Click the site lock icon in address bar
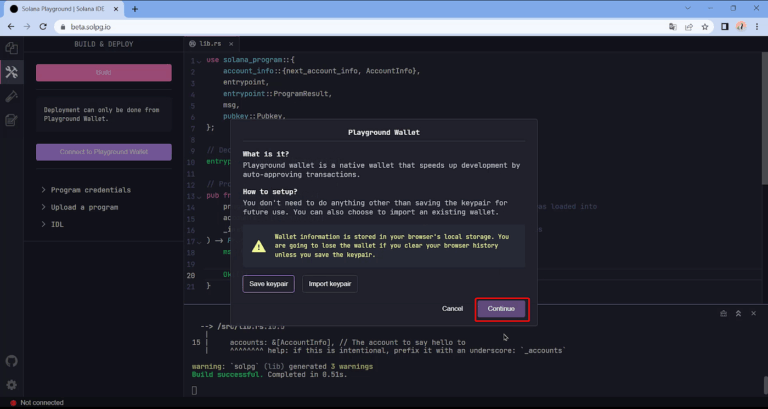Viewport: 768px width, 409px height. [63, 27]
